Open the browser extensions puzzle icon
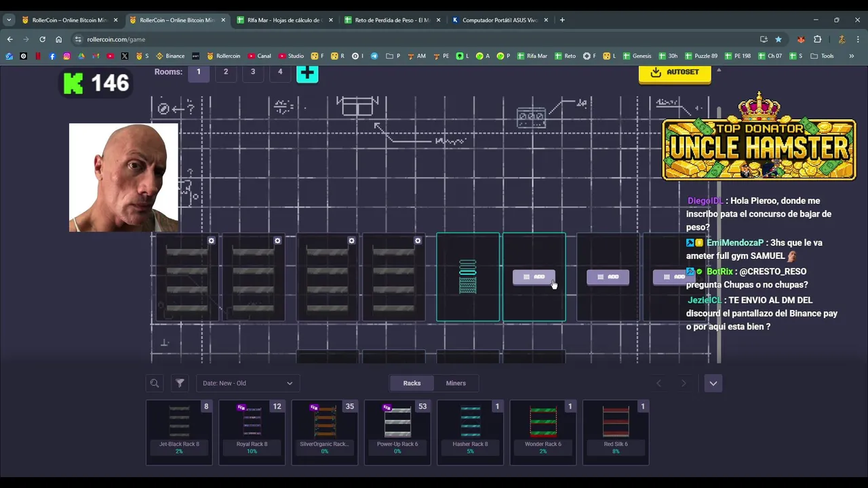The height and width of the screenshot is (488, 868). [817, 39]
